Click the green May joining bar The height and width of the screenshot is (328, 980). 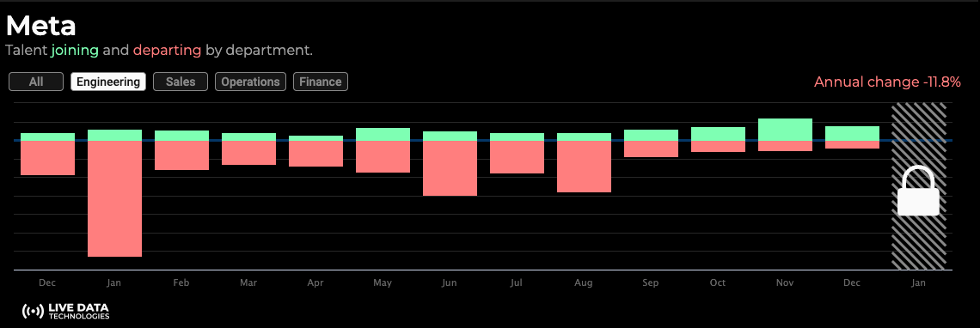[383, 134]
